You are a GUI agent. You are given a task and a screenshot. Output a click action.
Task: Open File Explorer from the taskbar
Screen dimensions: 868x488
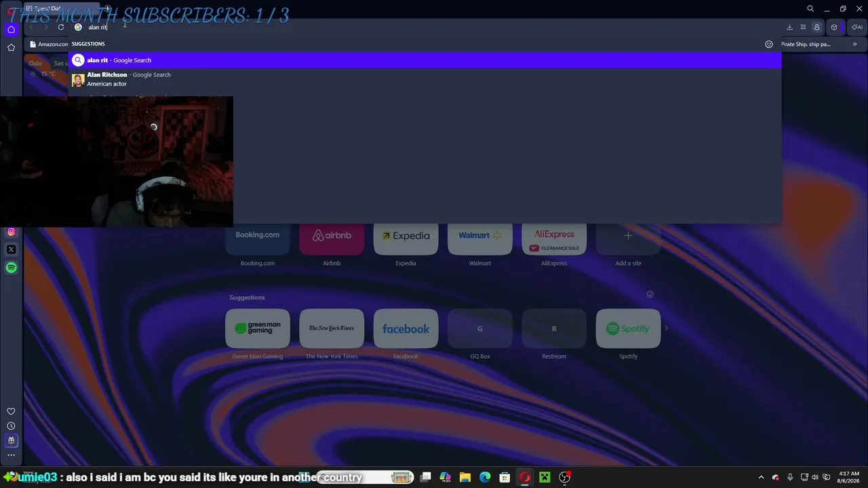click(x=465, y=477)
